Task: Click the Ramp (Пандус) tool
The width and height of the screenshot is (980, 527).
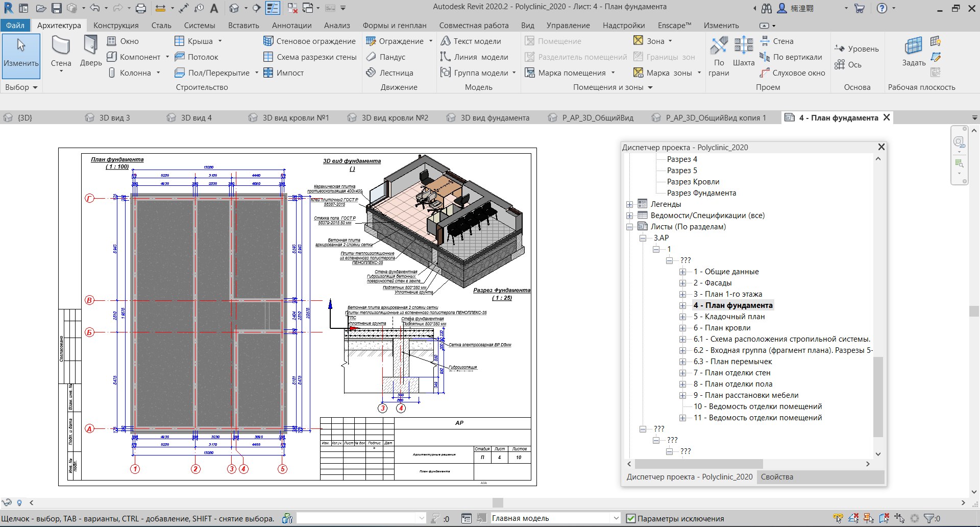Action: pos(385,57)
